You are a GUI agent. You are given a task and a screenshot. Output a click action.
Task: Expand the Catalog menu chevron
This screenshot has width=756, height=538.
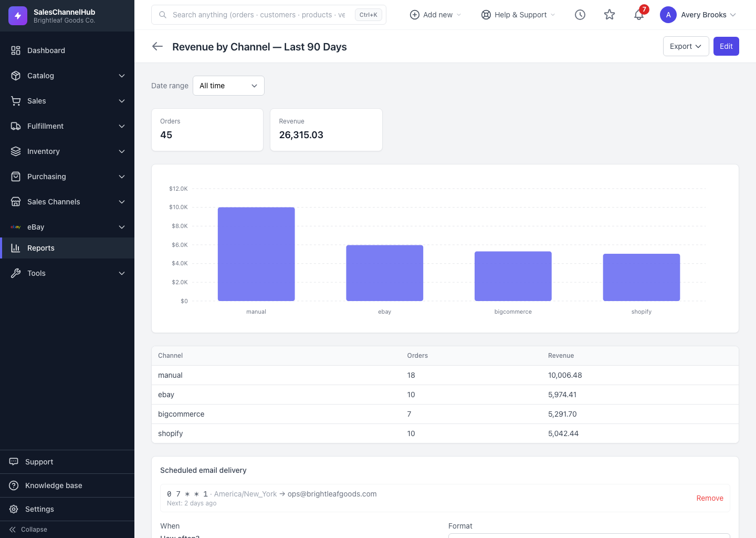point(122,76)
